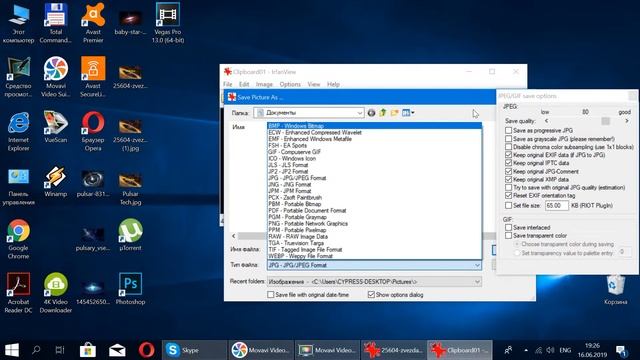Uncheck Reset EXIF orientation tag
640x360 pixels.
click(508, 196)
